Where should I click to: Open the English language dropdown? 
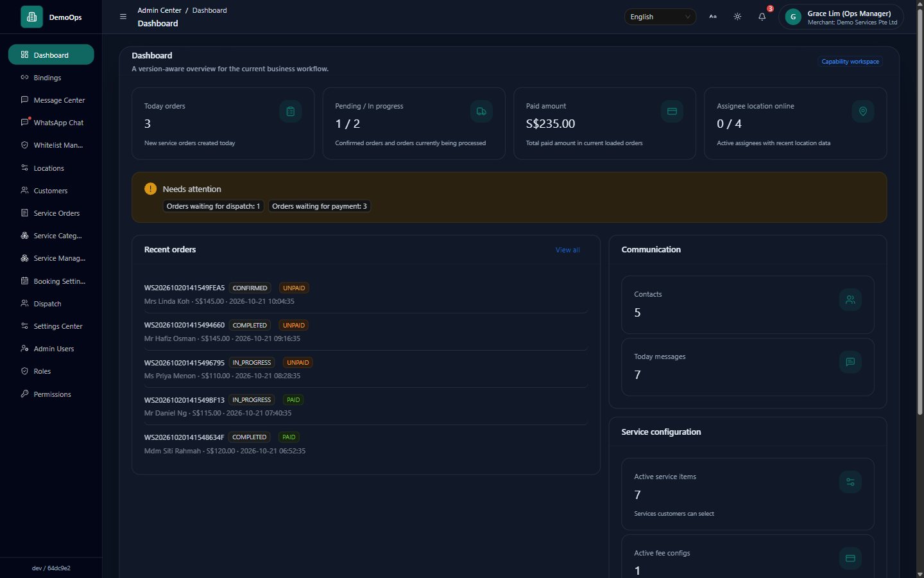coord(660,17)
